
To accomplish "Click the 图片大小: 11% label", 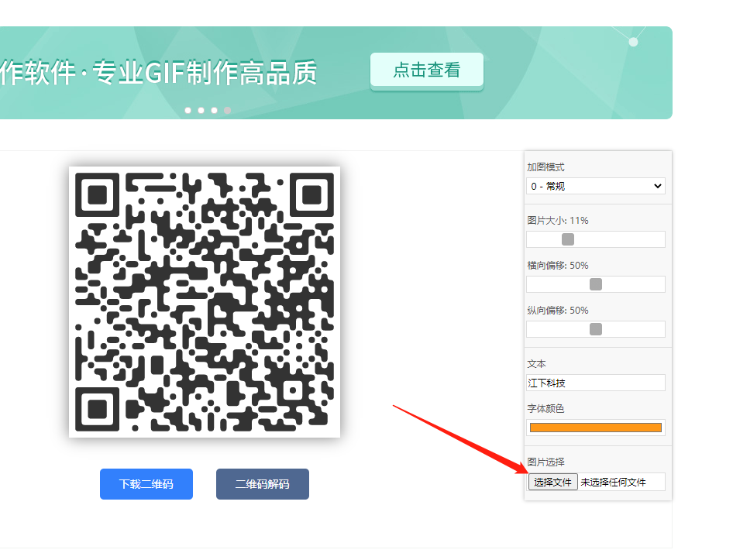I will [558, 221].
